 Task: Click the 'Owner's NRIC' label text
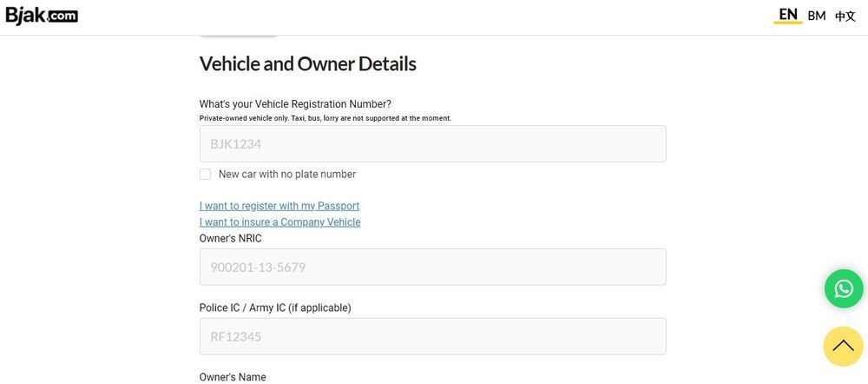coord(230,238)
